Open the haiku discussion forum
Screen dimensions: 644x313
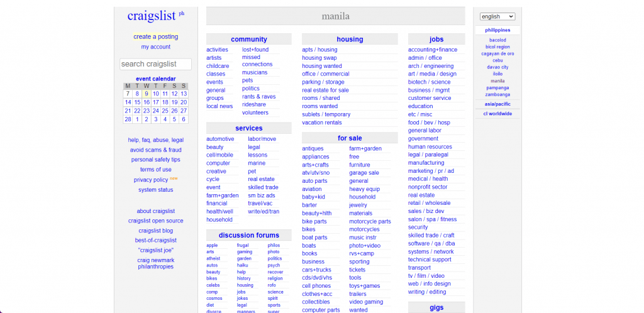click(x=242, y=265)
